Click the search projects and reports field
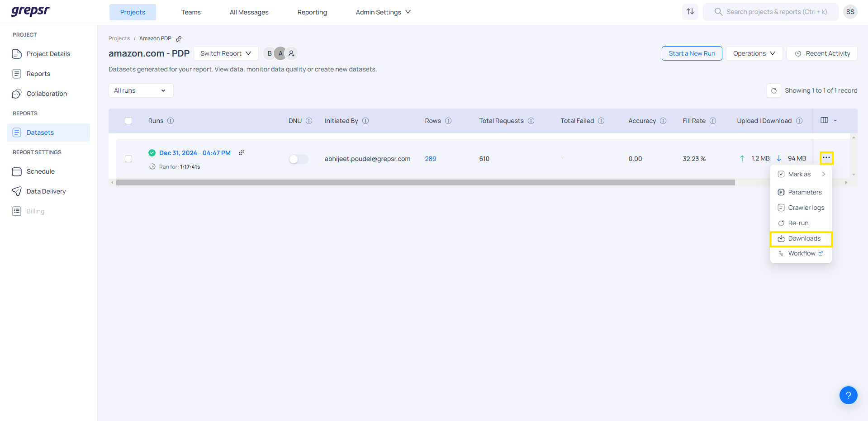 coord(776,12)
